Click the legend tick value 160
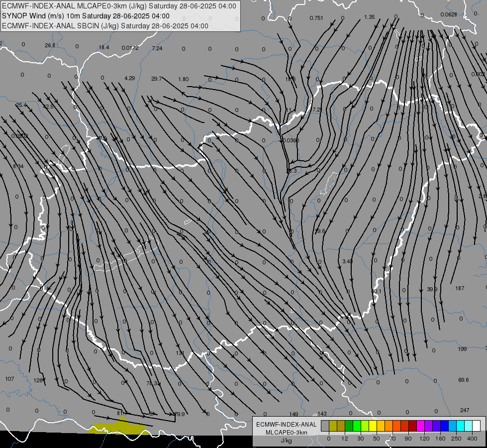Screen dimensions: 487x448 pyautogui.click(x=440, y=439)
